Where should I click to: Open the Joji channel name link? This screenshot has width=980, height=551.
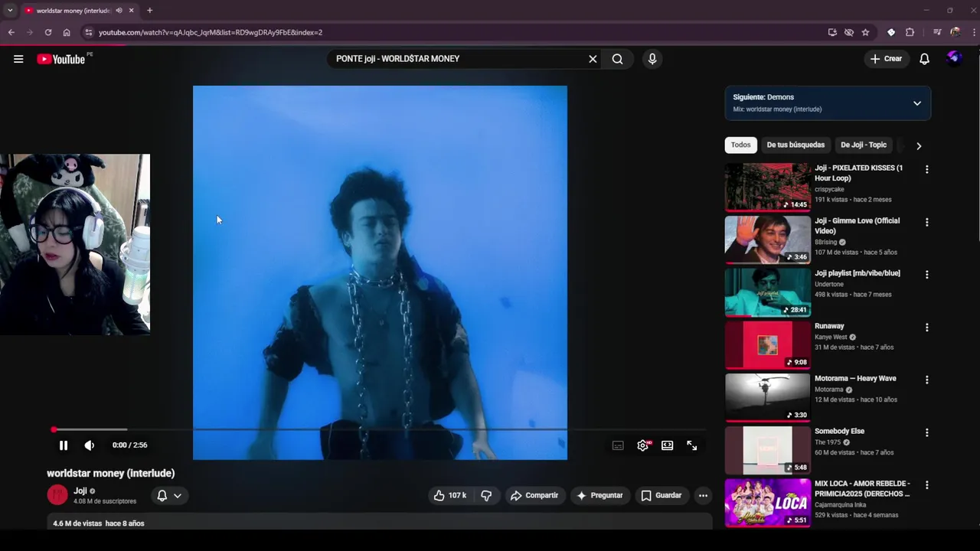point(80,491)
